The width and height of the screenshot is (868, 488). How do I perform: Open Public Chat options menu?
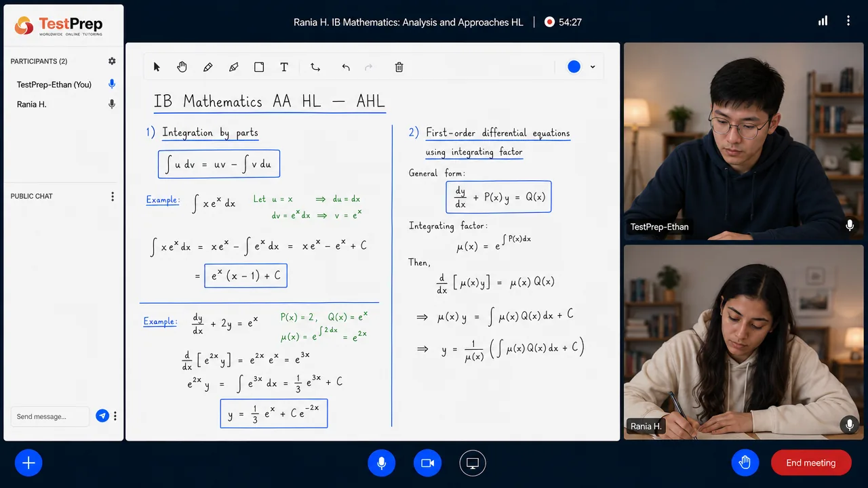pos(113,197)
